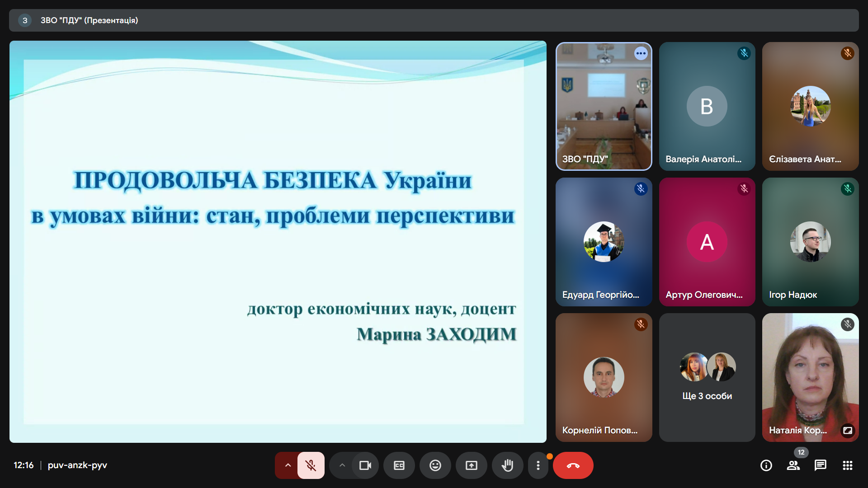Open meeting details info icon
The height and width of the screenshot is (488, 868).
point(766,465)
